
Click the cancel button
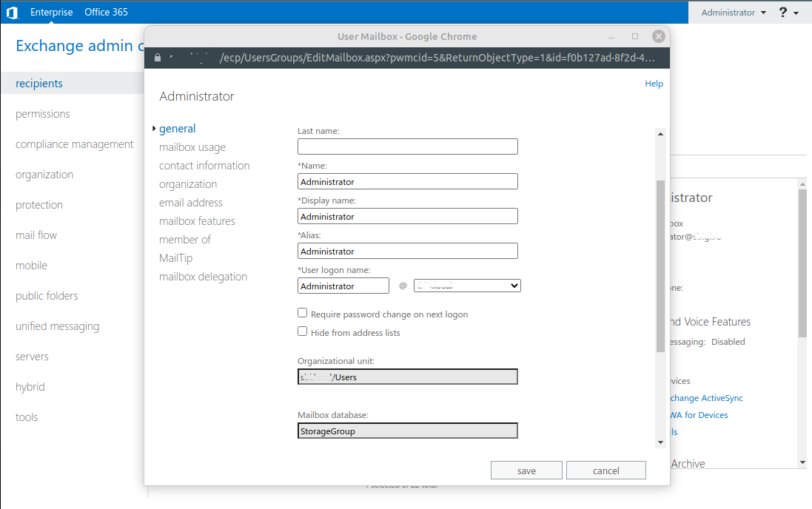tap(605, 470)
